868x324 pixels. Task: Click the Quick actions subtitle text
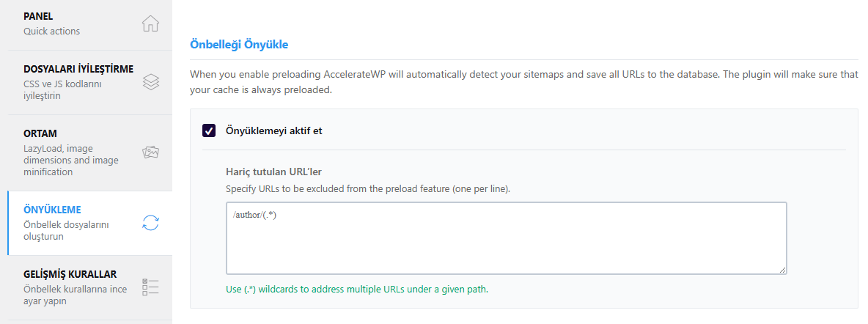(51, 32)
